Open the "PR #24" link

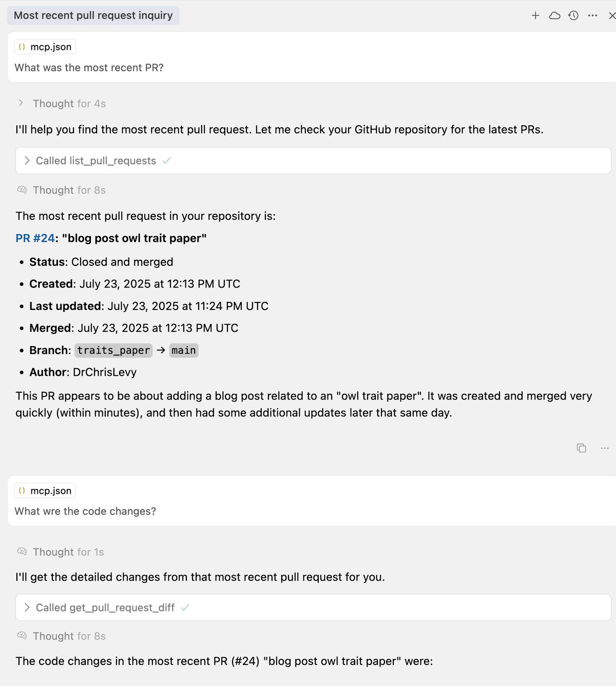point(35,238)
